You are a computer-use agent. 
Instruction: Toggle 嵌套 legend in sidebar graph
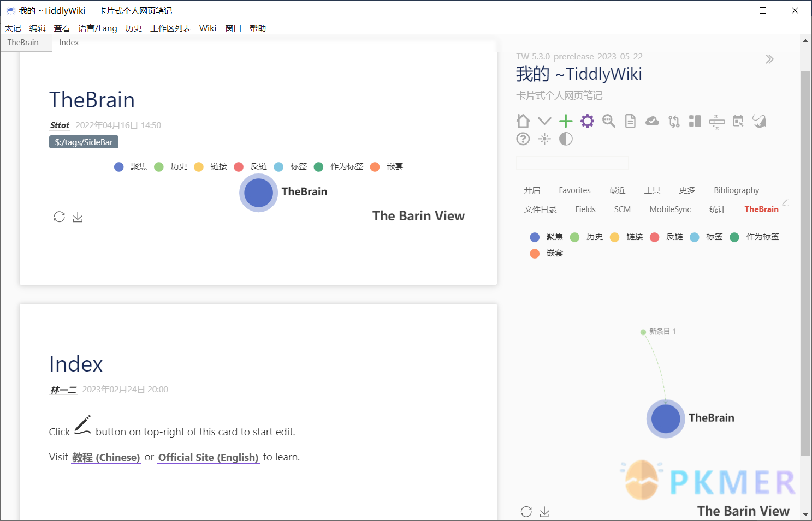tap(547, 253)
